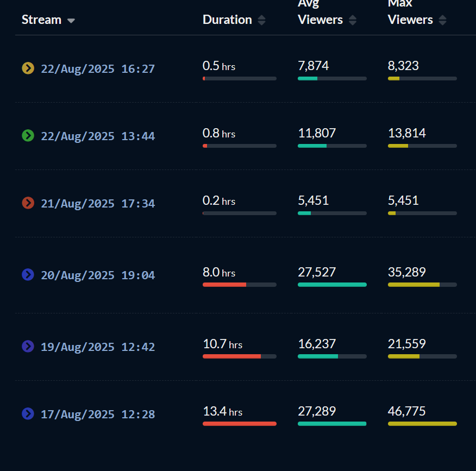
Task: Click the 8.0 hrs red duration bar
Action: 224,285
